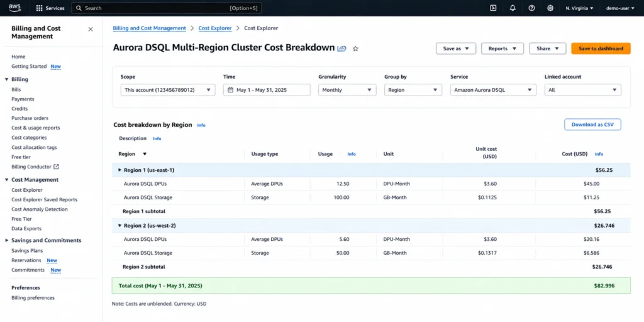Open the Reports dropdown
The height and width of the screenshot is (322, 644).
502,48
